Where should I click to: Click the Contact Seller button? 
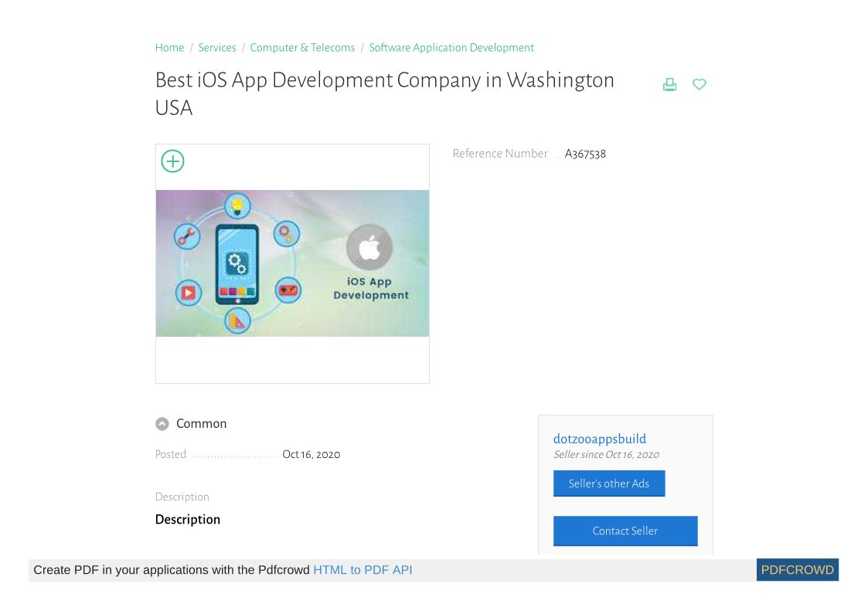[625, 531]
